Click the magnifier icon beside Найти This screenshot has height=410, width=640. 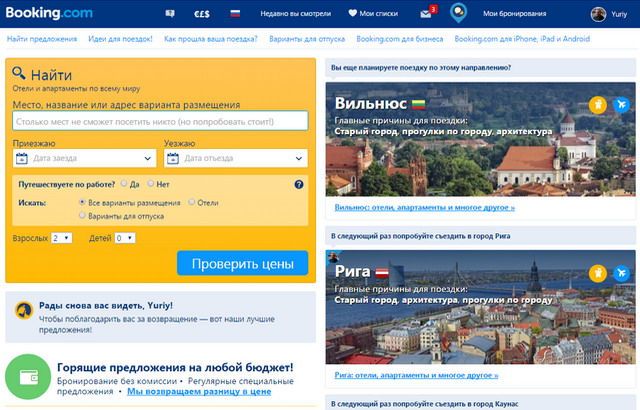coord(18,73)
